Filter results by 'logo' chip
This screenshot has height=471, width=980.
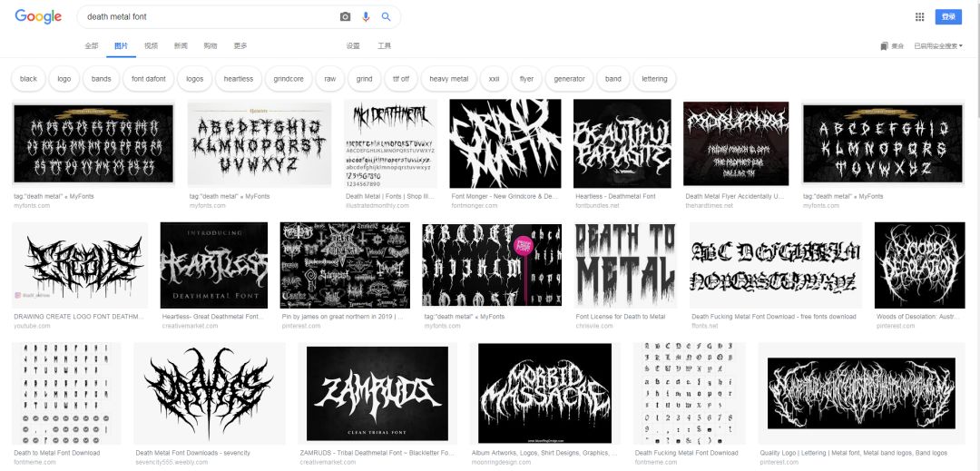pyautogui.click(x=64, y=79)
